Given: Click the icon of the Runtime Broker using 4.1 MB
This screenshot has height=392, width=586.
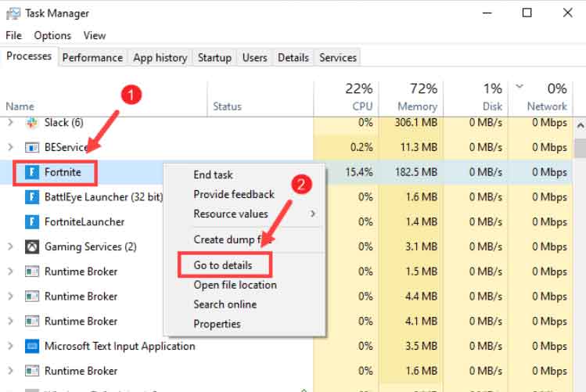Looking at the screenshot, I should tap(32, 322).
